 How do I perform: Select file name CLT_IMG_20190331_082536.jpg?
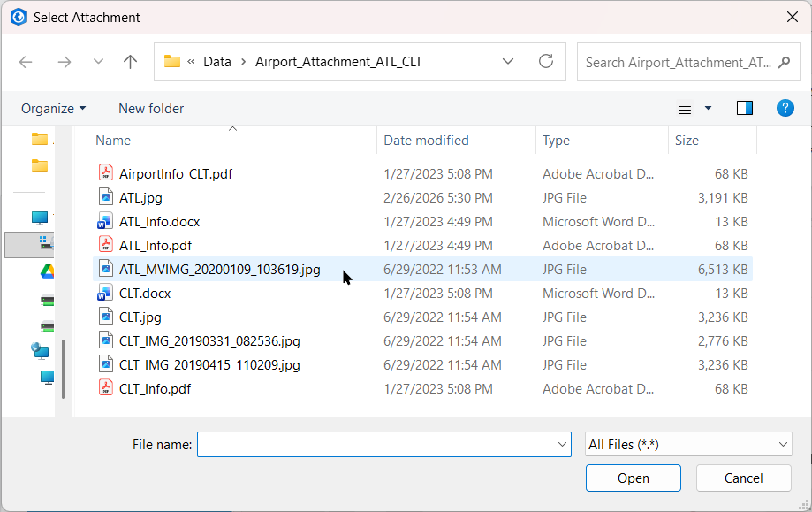tap(209, 341)
